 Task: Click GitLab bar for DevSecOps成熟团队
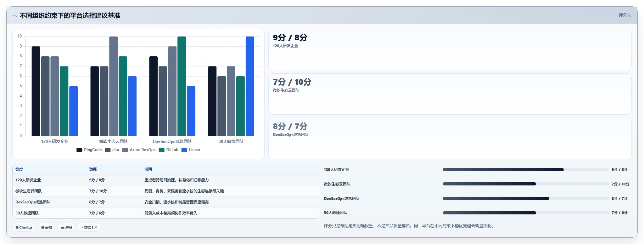[182, 86]
